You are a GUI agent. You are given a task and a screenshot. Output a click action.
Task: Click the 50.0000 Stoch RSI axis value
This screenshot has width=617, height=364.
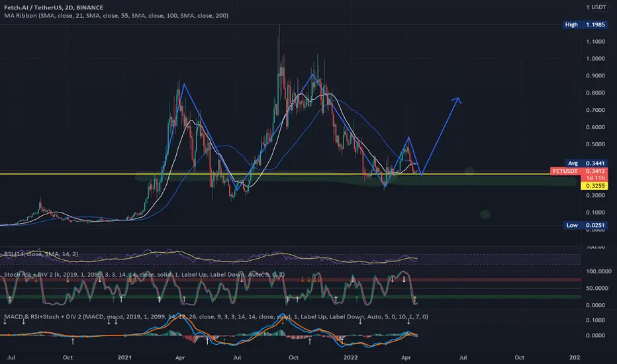(x=598, y=288)
